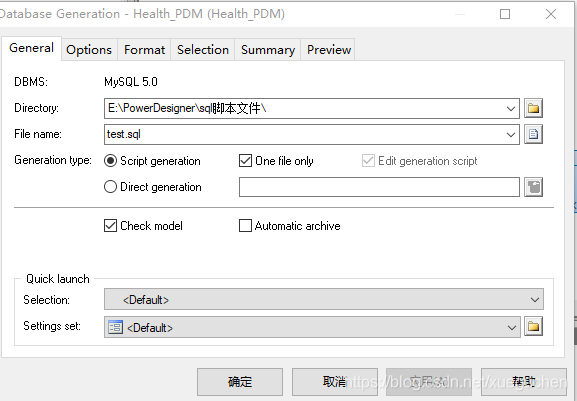577x401 pixels.
Task: Open settings set folder icon
Action: click(533, 327)
